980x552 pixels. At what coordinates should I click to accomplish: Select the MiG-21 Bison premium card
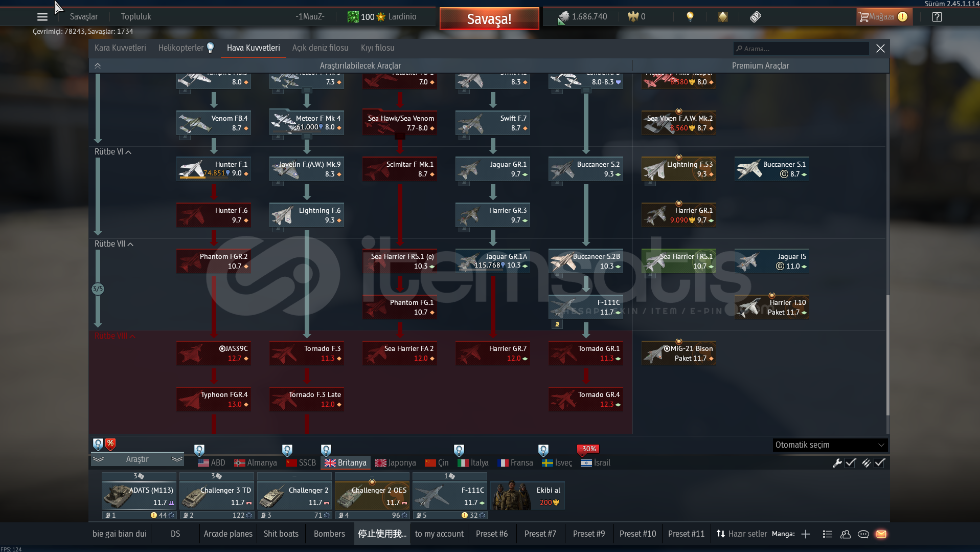[x=679, y=354]
